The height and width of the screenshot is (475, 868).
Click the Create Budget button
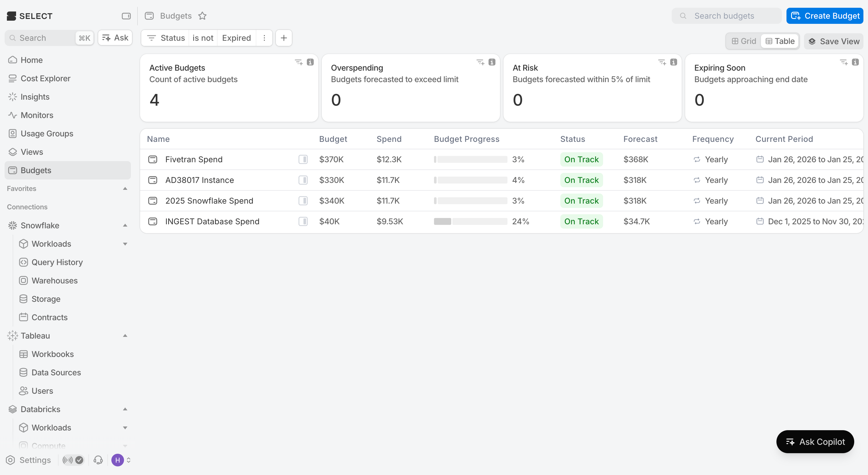pyautogui.click(x=825, y=16)
